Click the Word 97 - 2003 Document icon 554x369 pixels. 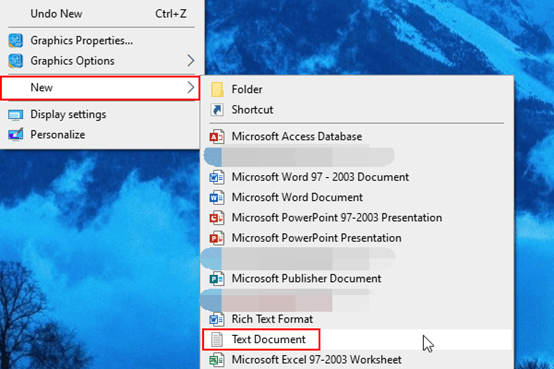pyautogui.click(x=217, y=177)
